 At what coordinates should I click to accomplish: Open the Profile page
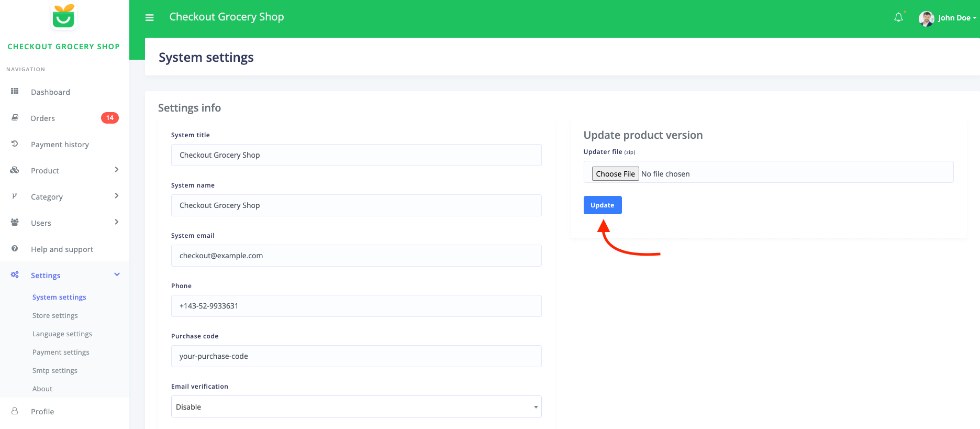[x=42, y=412]
